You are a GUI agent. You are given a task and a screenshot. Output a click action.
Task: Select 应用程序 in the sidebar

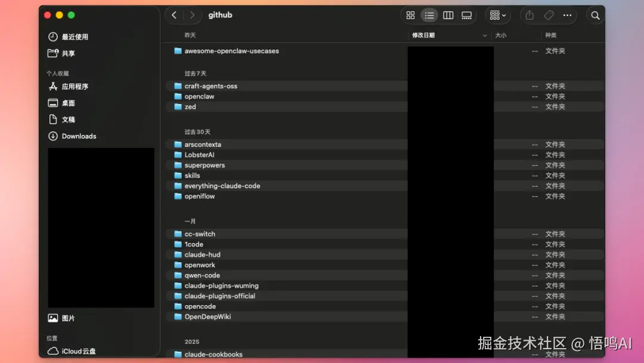click(68, 87)
